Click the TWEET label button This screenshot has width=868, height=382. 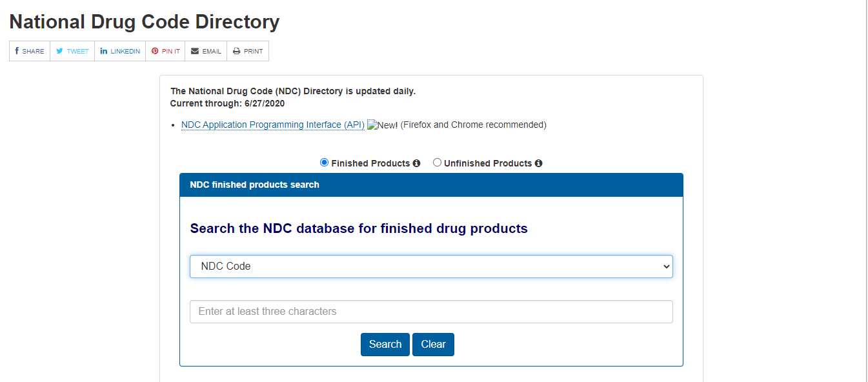(x=77, y=51)
